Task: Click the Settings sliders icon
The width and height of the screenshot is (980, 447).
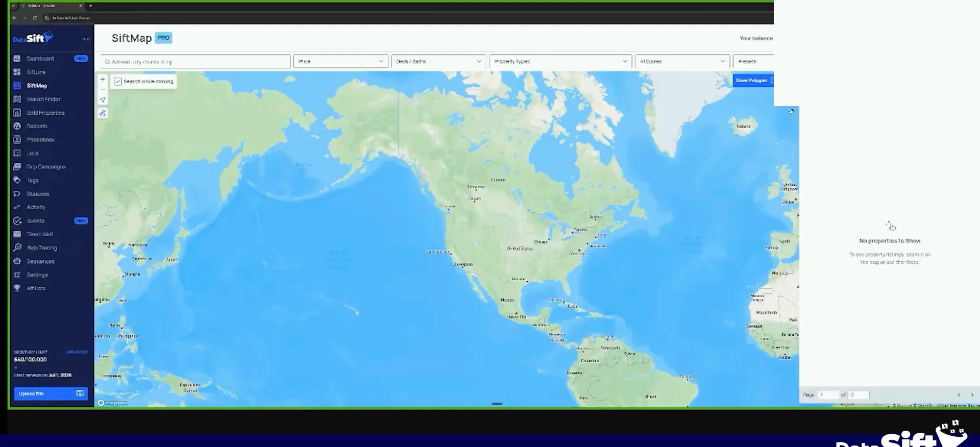Action: tap(17, 275)
